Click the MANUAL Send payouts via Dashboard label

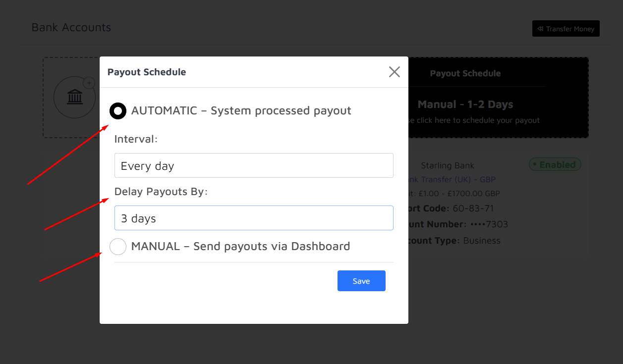(240, 246)
